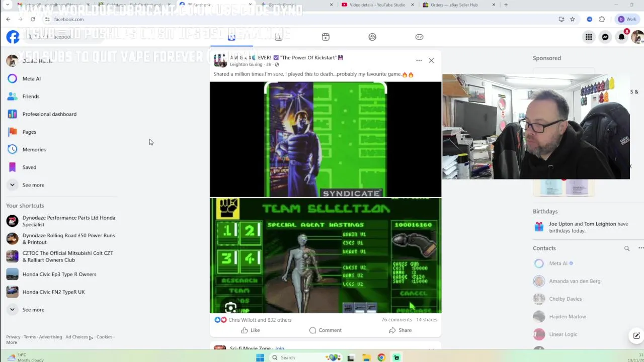Open the Facebook logo home link

pyautogui.click(x=13, y=37)
